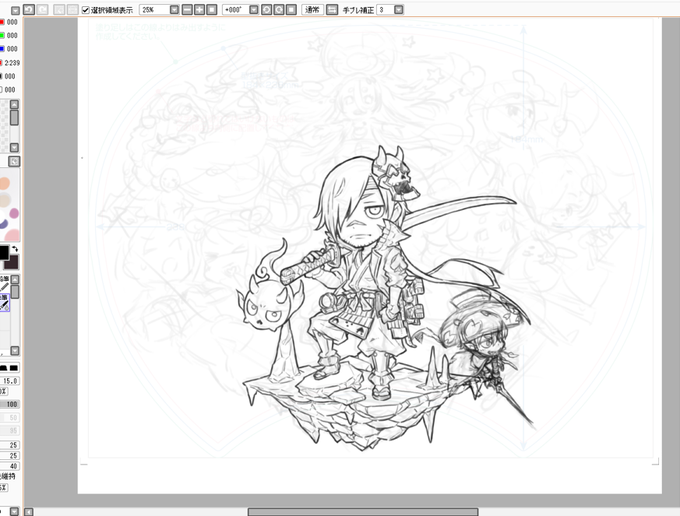Adjust the brush size slider showing 15.0
Screen dimensions: 680x516
pos(10,381)
